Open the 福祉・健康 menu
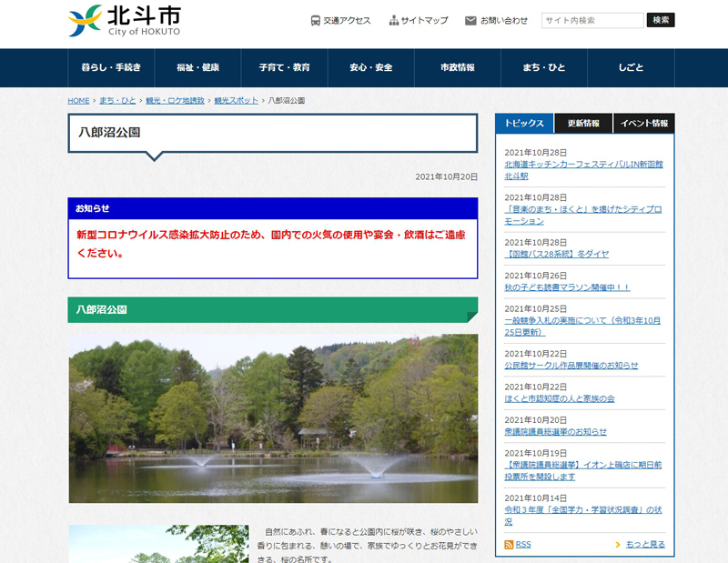Screen dimensions: 728x563 197,68
